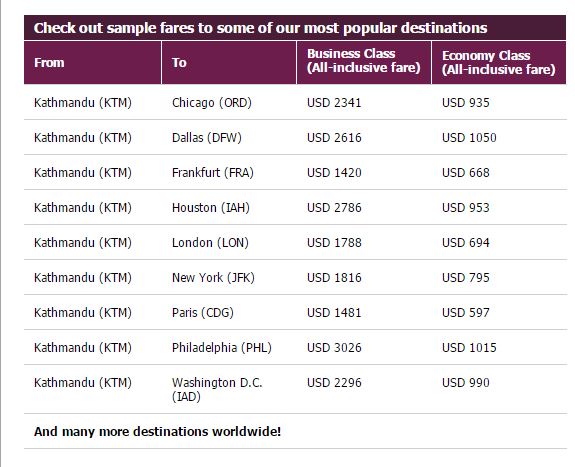Click New York (JFK) destination text
The image size is (575, 467).
coord(213,278)
